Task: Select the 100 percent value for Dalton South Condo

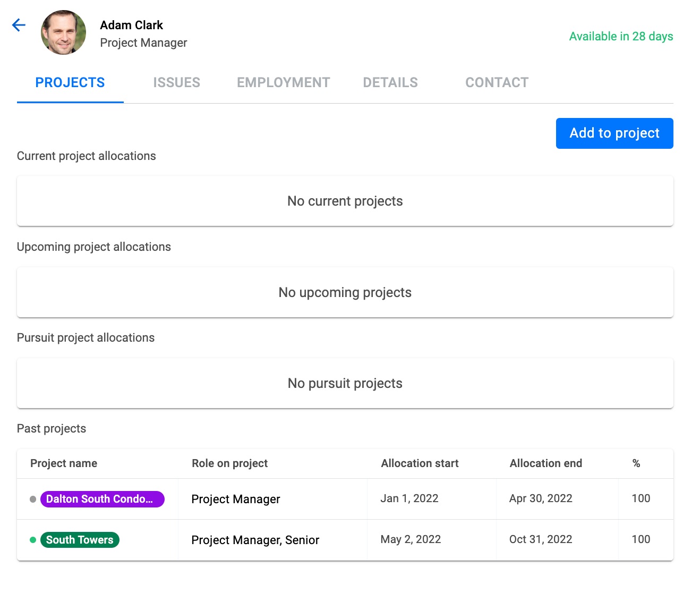Action: point(641,498)
